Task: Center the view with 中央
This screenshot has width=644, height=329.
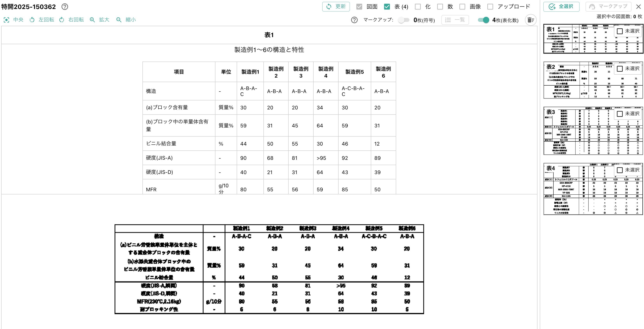Action: (x=14, y=20)
